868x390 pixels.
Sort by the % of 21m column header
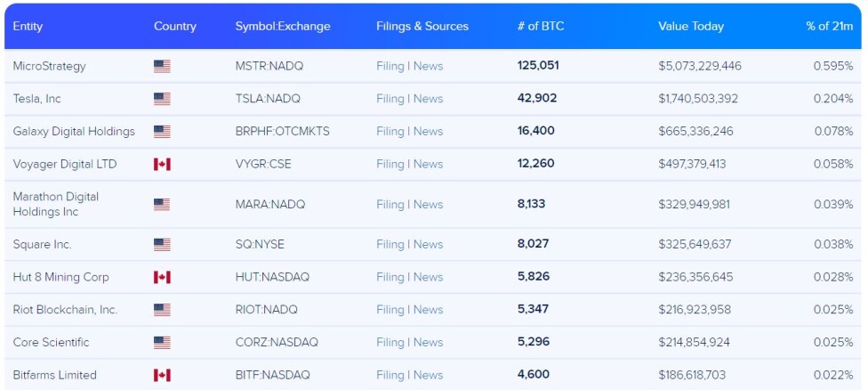tap(830, 26)
